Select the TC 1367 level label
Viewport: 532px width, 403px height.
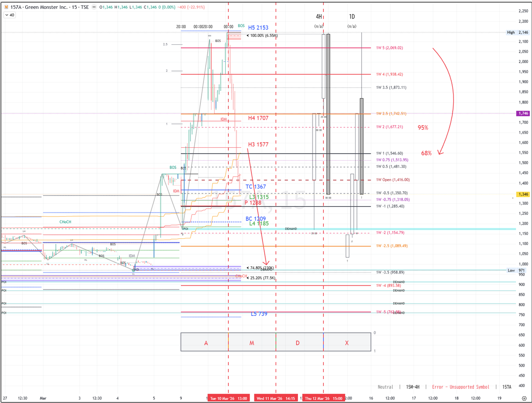click(x=256, y=187)
